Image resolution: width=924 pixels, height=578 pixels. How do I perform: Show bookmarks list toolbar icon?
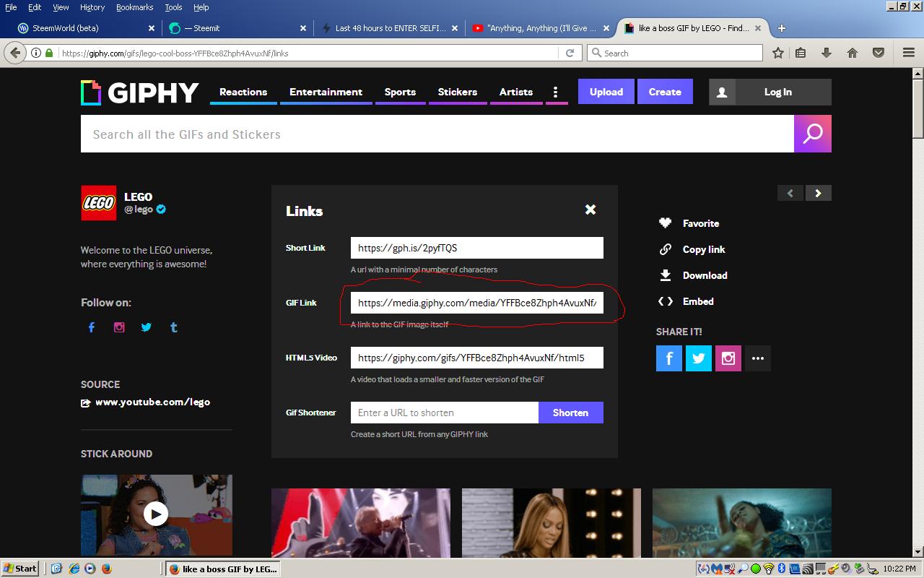point(801,53)
